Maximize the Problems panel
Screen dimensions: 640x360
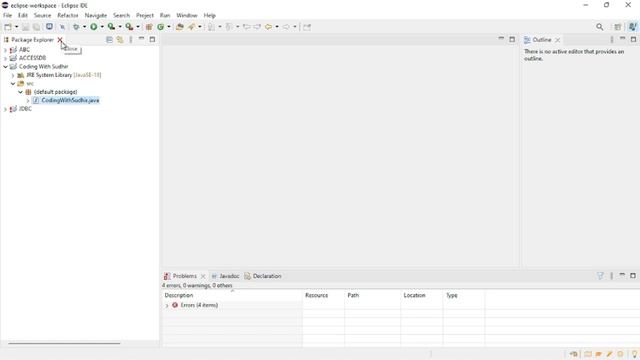[x=633, y=276]
